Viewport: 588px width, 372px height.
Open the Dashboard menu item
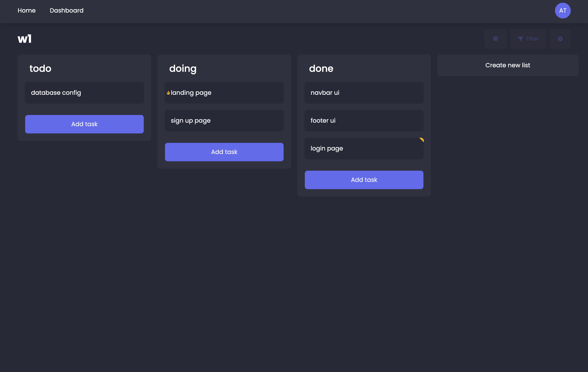click(x=66, y=10)
